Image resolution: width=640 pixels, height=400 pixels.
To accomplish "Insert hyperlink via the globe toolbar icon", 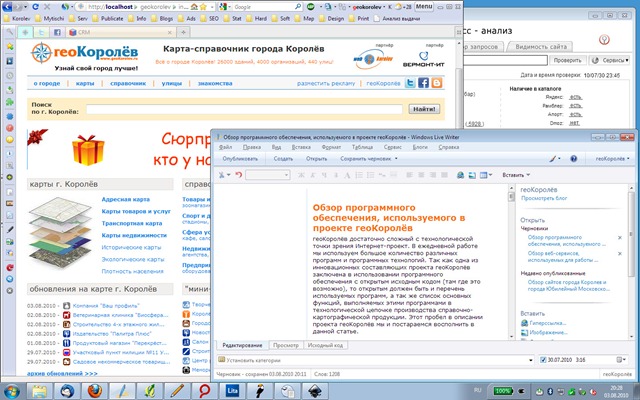I will click(x=460, y=175).
